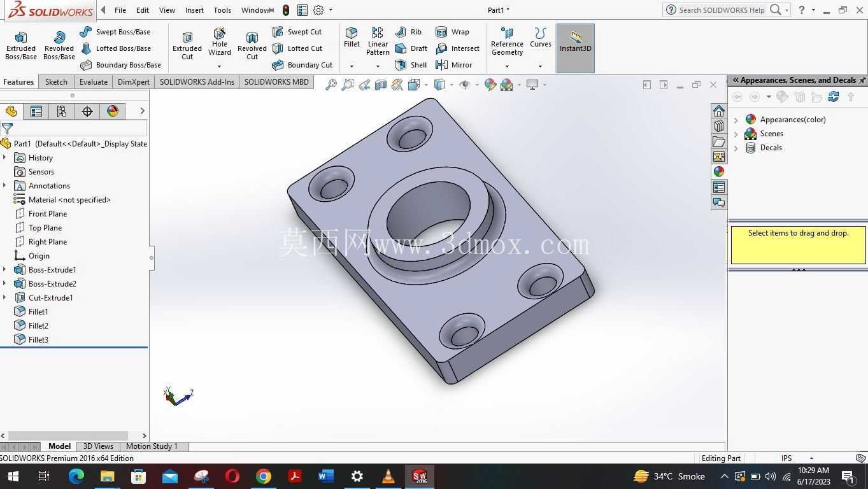Viewport: 868px width, 489px height.
Task: Activate the Extruded Cut tool
Action: [187, 46]
